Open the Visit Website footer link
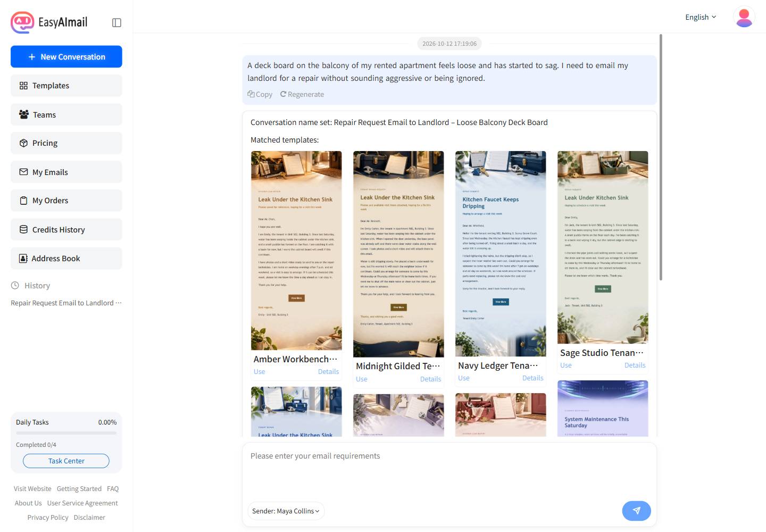The image size is (766, 532). (32, 488)
